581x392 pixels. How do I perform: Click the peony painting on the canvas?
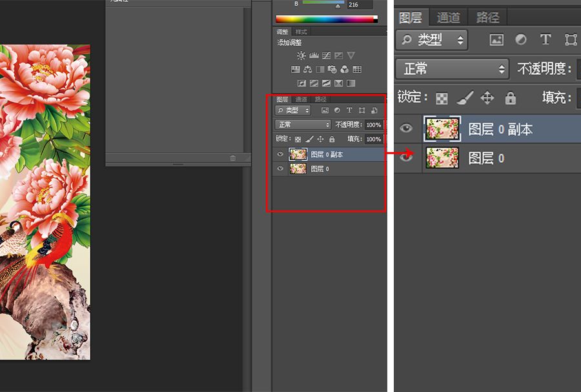[x=45, y=202]
